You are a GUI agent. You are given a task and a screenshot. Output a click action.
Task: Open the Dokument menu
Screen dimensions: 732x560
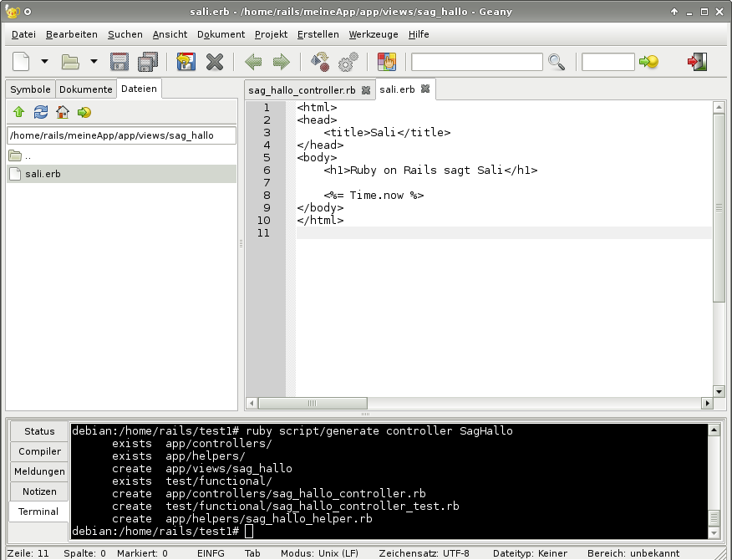tap(221, 34)
